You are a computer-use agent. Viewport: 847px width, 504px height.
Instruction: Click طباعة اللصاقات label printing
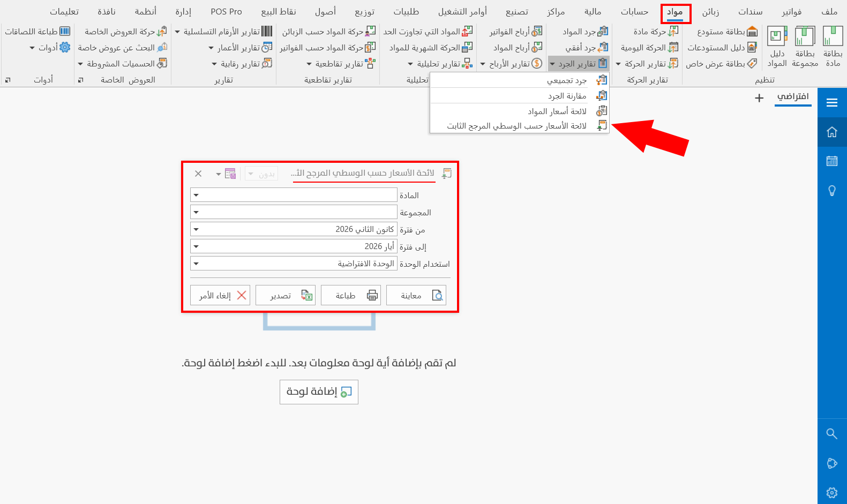click(x=38, y=32)
